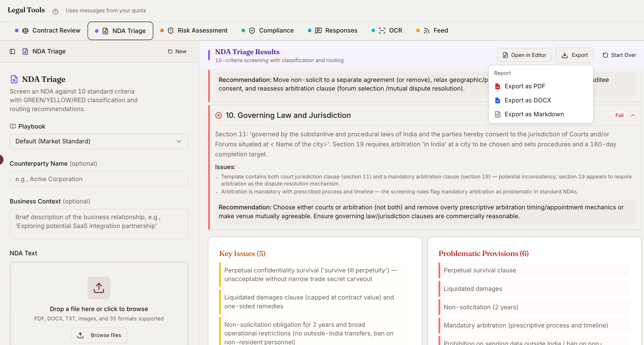Image resolution: width=644 pixels, height=345 pixels.
Task: Focus the Business Context text area
Action: 99,224
